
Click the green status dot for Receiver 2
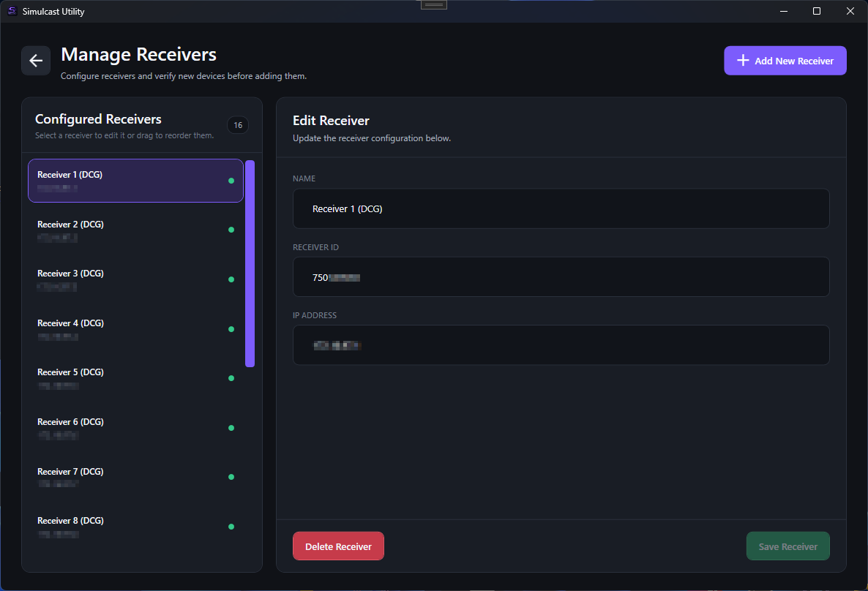click(x=231, y=230)
